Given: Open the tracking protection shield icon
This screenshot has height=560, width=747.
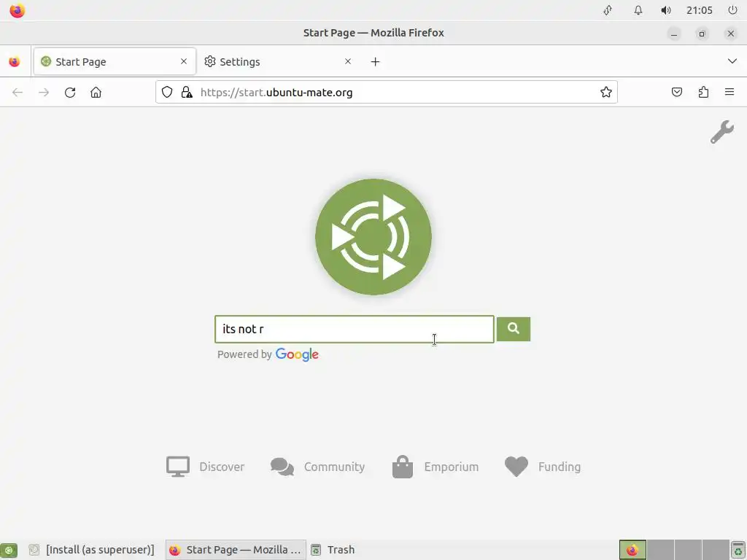Looking at the screenshot, I should (167, 93).
